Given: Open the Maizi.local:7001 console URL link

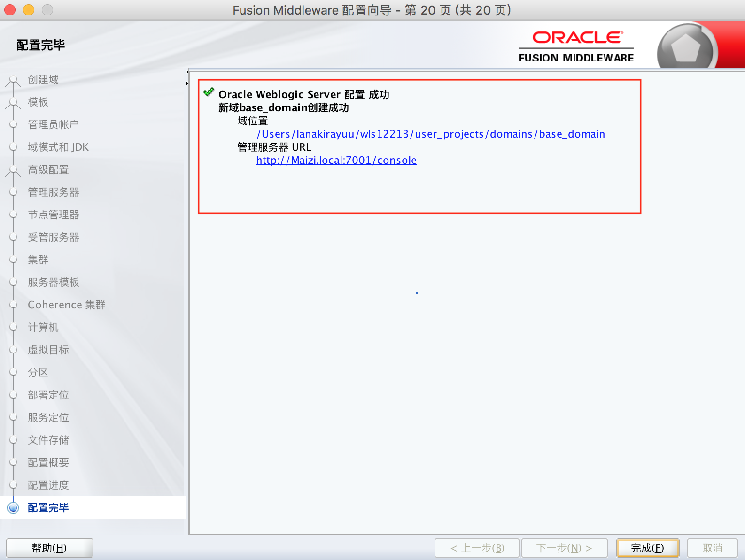Looking at the screenshot, I should [x=336, y=161].
